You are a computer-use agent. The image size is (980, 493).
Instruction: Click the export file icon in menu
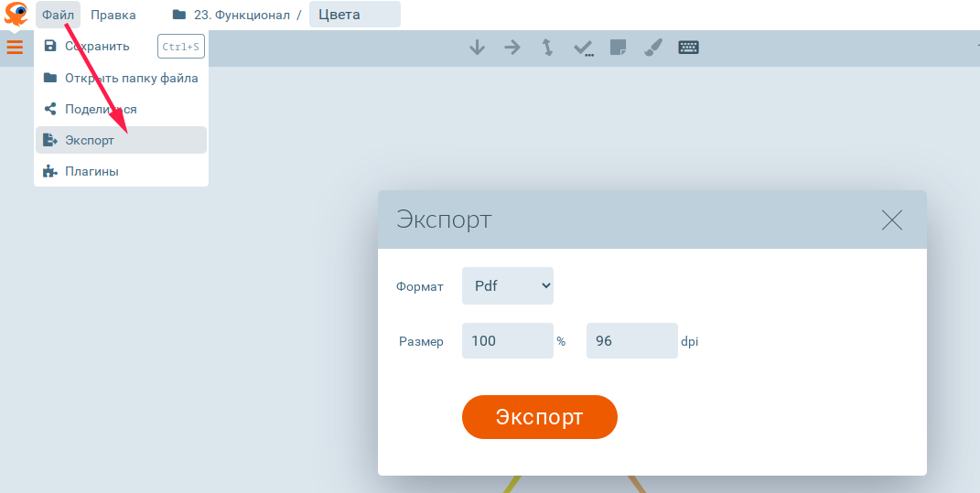click(50, 140)
